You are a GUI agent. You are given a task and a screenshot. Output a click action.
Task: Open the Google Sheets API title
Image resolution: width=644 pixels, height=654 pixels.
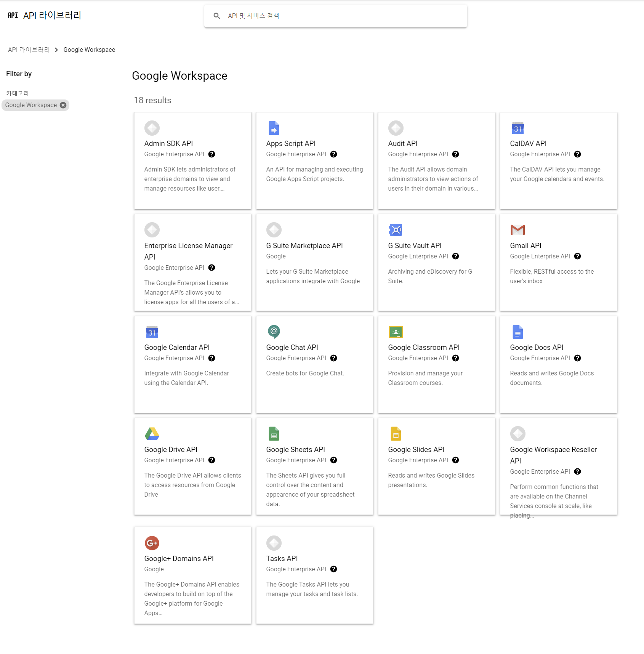(295, 449)
